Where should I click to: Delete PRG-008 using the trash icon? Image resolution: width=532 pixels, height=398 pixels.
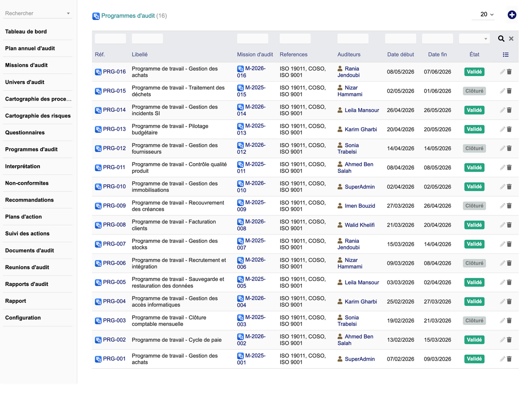[509, 225]
